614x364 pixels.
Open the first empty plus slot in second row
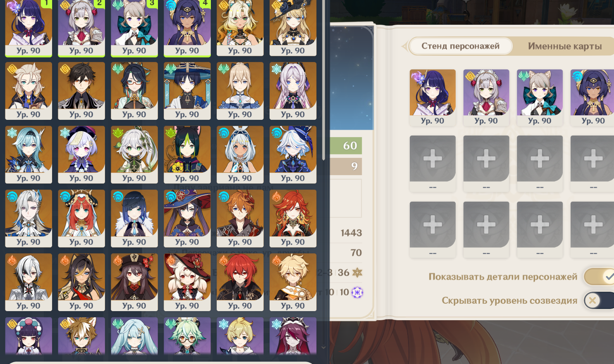point(432,164)
